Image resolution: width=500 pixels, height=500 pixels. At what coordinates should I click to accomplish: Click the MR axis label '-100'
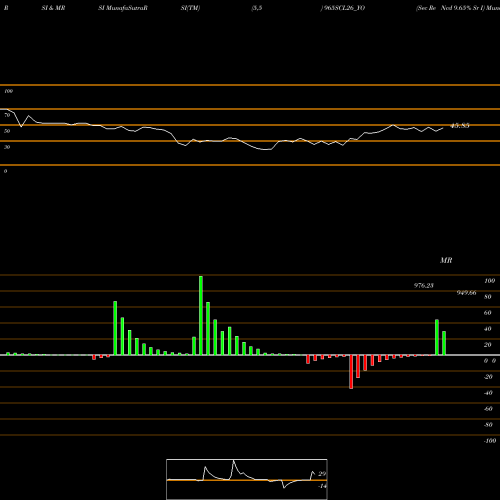point(490,441)
